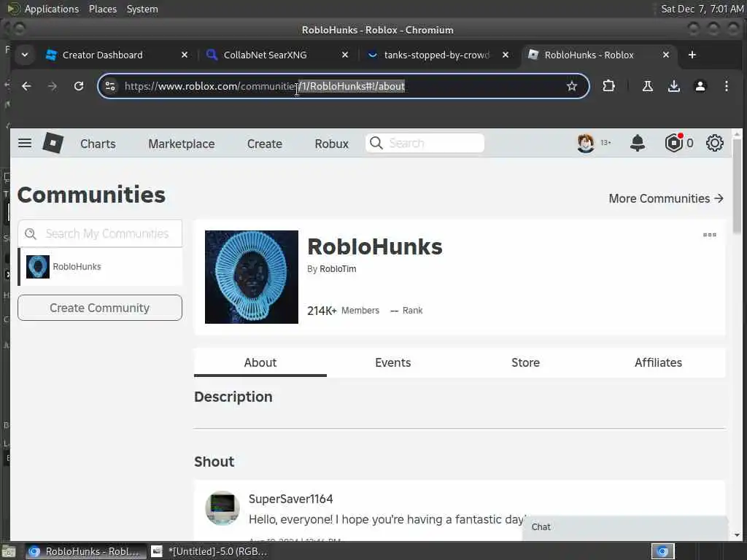Click SuperSaver1164's avatar thumbnail

pos(222,508)
